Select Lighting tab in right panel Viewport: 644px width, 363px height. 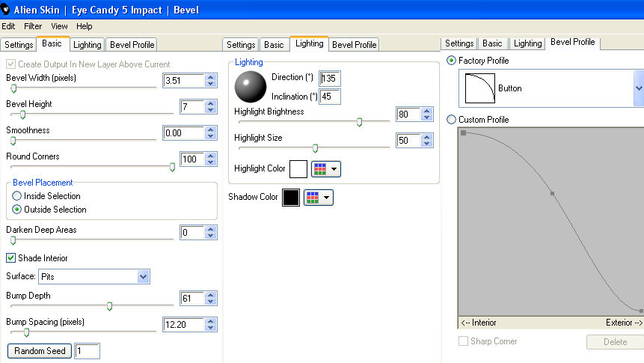point(527,43)
